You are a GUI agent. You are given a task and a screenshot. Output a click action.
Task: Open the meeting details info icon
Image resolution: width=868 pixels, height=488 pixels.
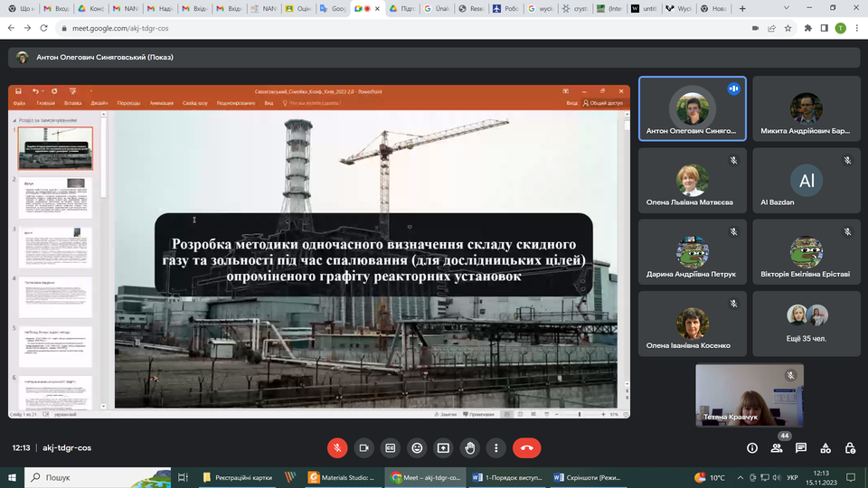coord(752,447)
